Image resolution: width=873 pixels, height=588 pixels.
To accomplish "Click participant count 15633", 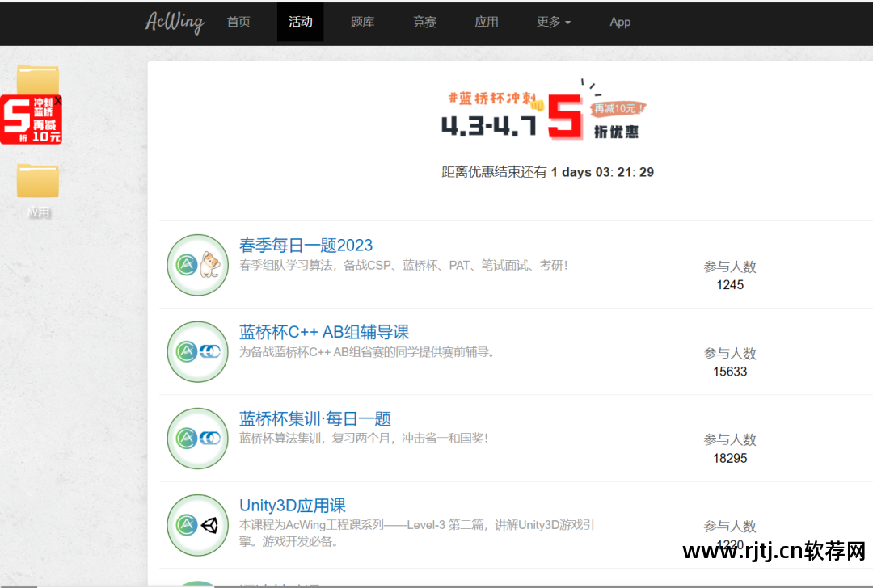I will point(730,372).
